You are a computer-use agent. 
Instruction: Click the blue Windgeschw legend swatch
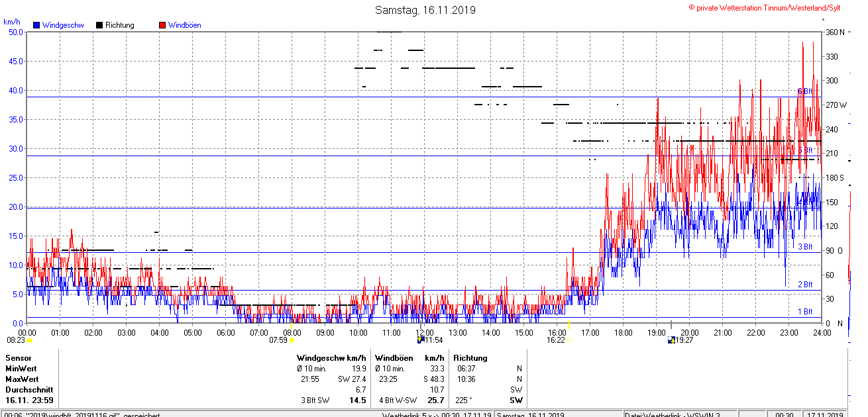click(37, 25)
